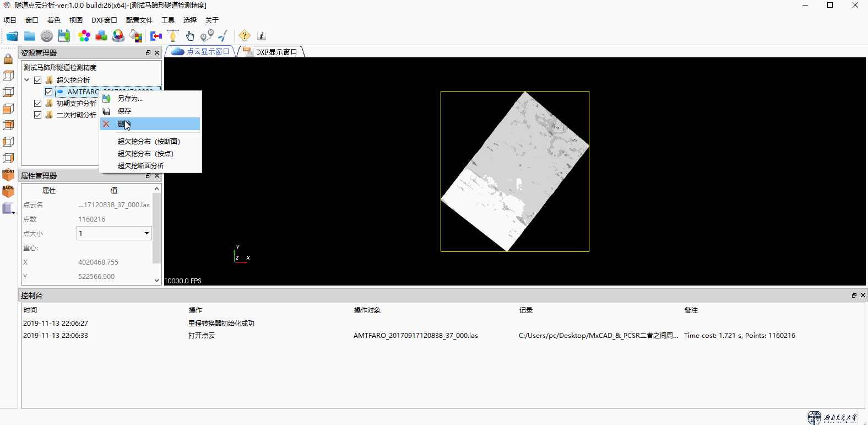Image resolution: width=868 pixels, height=425 pixels.
Task: Collapse the 超欠挖分析 tree node
Action: (26, 80)
